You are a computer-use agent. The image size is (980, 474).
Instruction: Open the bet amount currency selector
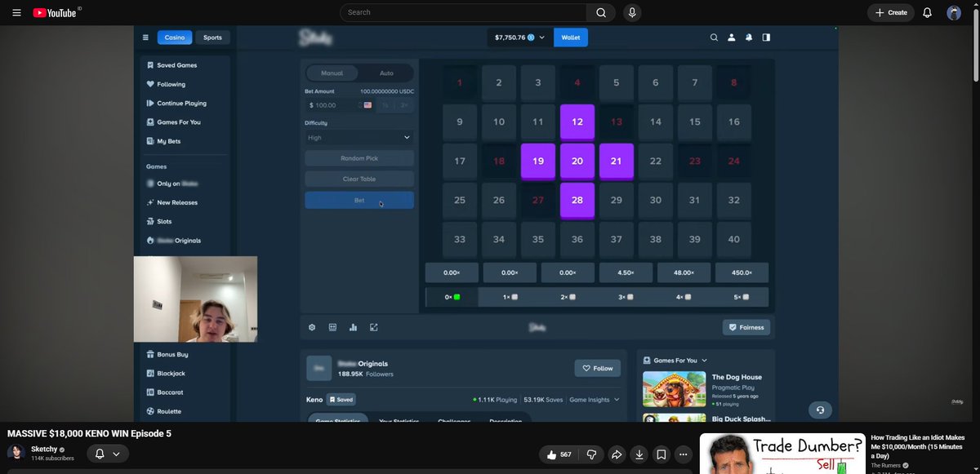click(368, 105)
